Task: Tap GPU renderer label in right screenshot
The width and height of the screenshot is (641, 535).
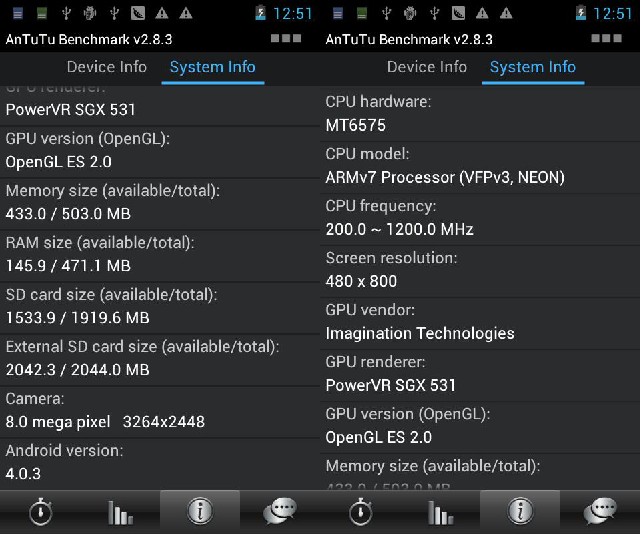Action: [x=375, y=362]
